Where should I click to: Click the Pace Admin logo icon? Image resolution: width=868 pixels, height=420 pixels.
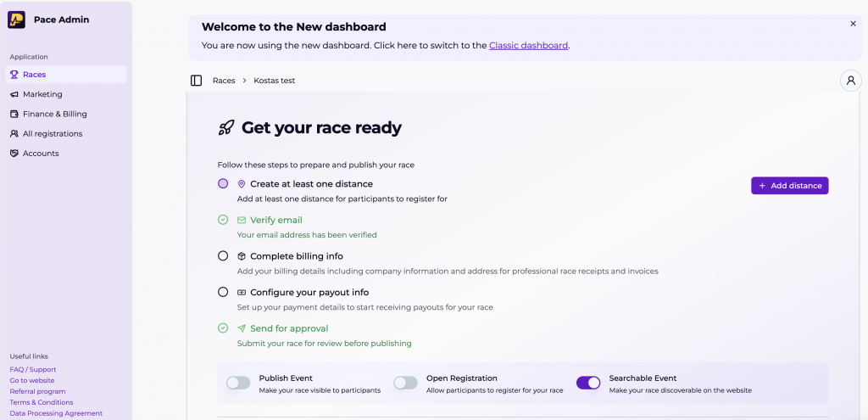tap(17, 20)
